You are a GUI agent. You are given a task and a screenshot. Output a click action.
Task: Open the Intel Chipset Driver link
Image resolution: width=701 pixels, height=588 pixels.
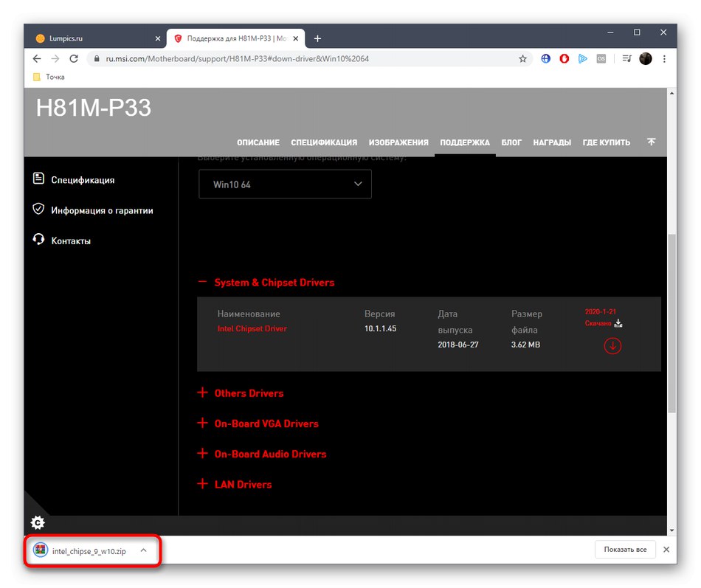(252, 328)
